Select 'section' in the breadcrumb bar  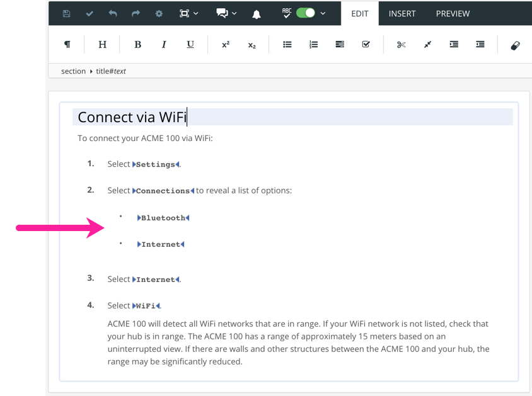[x=73, y=71]
